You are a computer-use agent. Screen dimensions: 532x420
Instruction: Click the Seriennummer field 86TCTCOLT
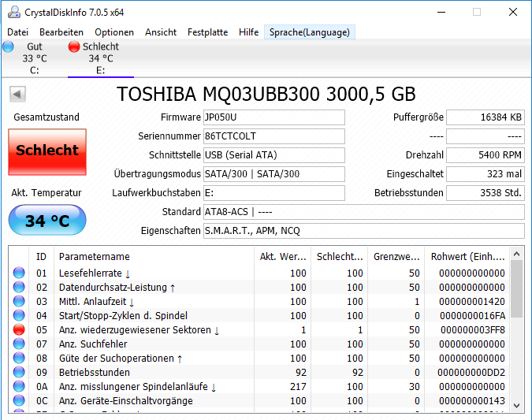point(273,136)
